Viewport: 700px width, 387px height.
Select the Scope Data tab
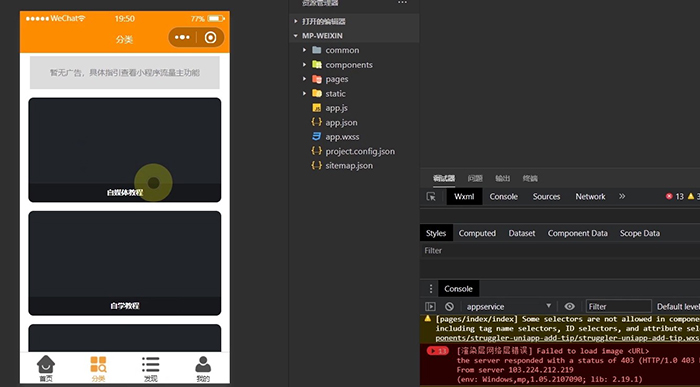click(640, 233)
